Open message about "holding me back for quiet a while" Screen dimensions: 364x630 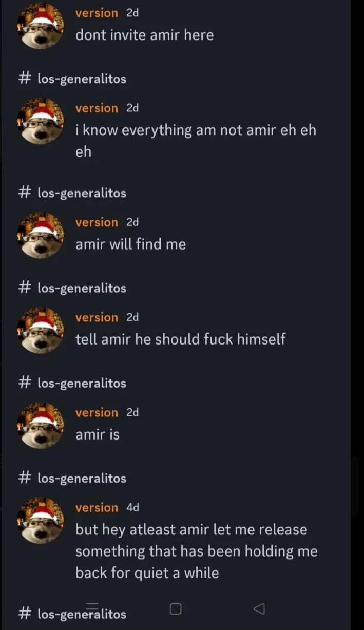pyautogui.click(x=197, y=551)
